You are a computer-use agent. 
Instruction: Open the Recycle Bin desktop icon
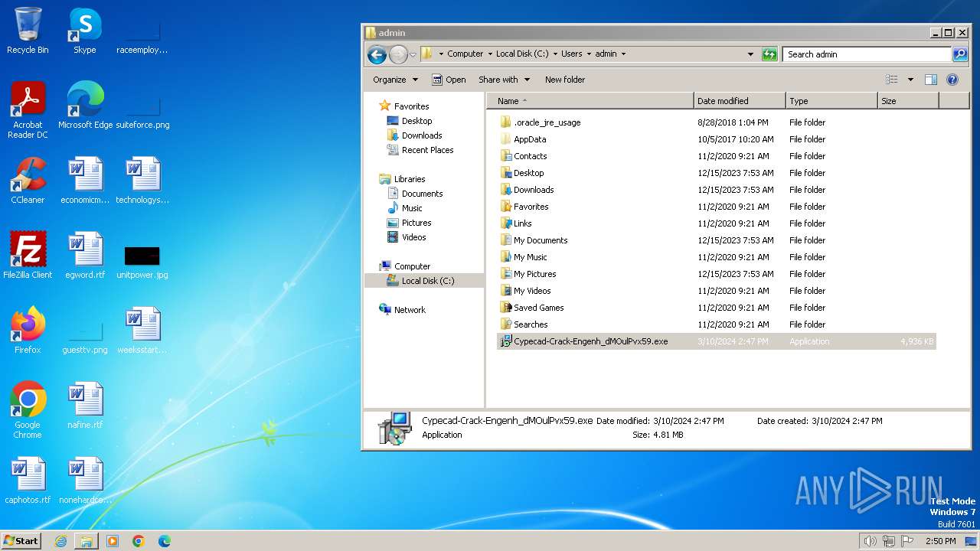[x=28, y=31]
